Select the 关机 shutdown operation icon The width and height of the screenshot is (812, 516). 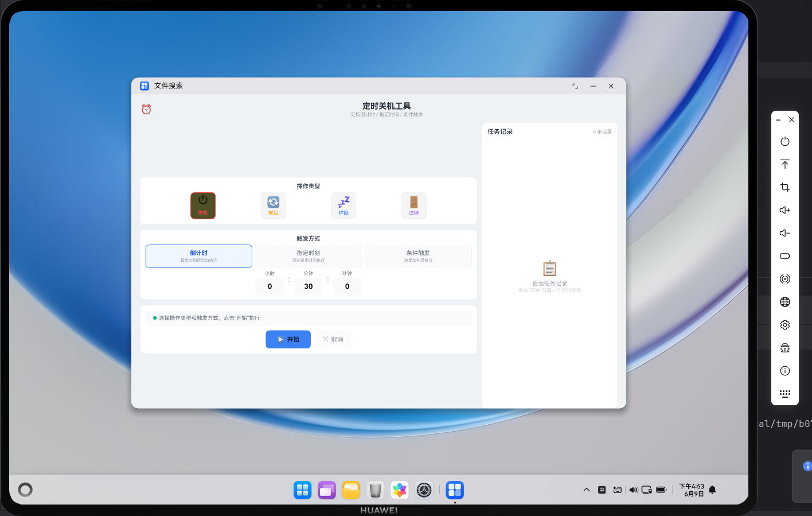[203, 205]
